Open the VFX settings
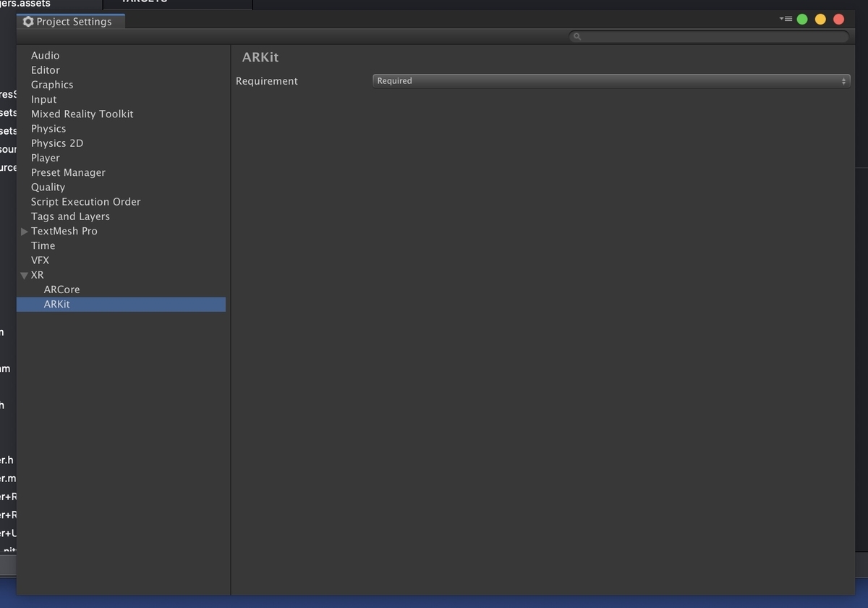Image resolution: width=868 pixels, height=608 pixels. (40, 260)
